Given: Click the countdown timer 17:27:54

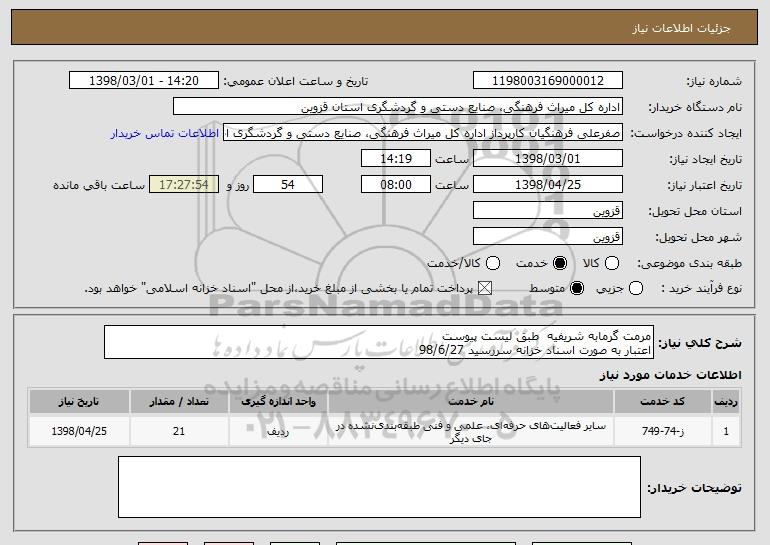Looking at the screenshot, I should pos(184,185).
